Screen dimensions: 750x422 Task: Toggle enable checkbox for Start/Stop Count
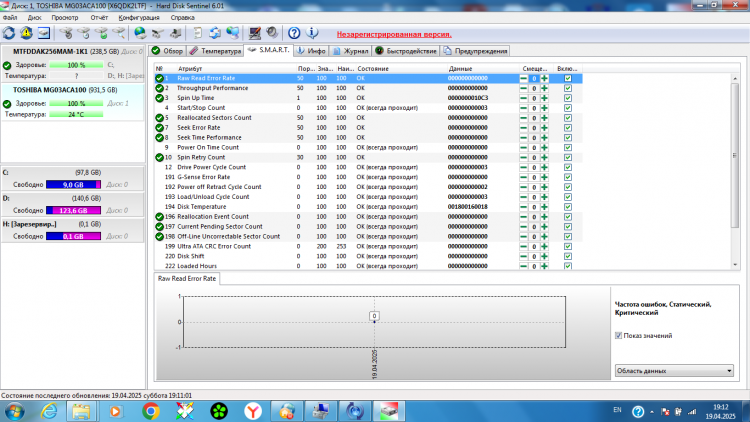(568, 108)
